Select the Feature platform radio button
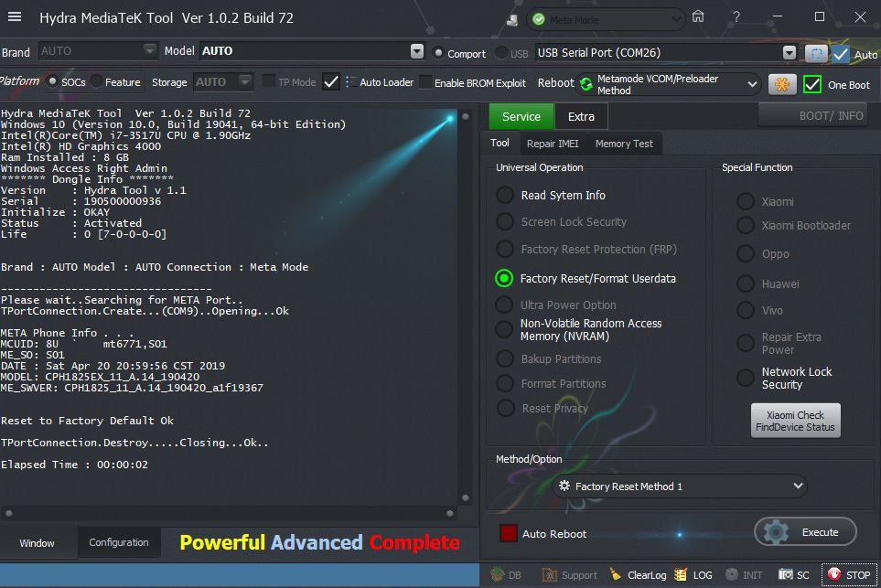This screenshot has height=588, width=881. (97, 81)
